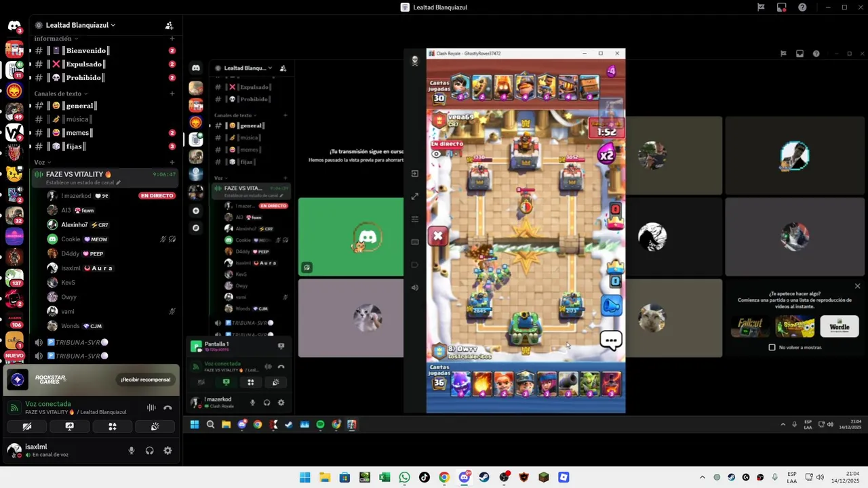
Task: Toggle camera on in voice panel
Action: (x=27, y=426)
